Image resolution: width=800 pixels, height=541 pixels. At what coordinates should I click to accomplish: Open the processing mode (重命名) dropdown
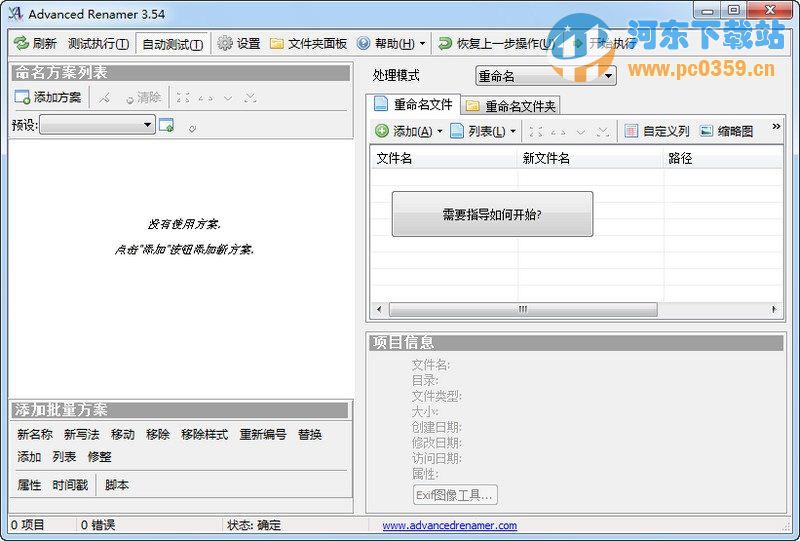click(x=545, y=76)
